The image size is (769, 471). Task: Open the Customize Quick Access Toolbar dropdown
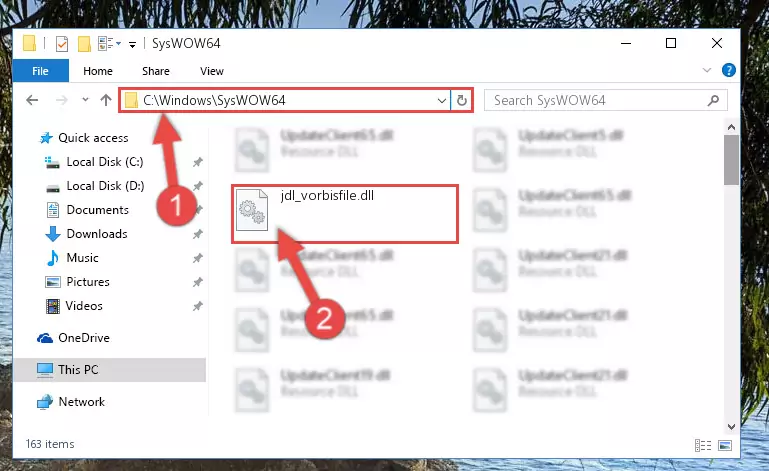(x=132, y=45)
